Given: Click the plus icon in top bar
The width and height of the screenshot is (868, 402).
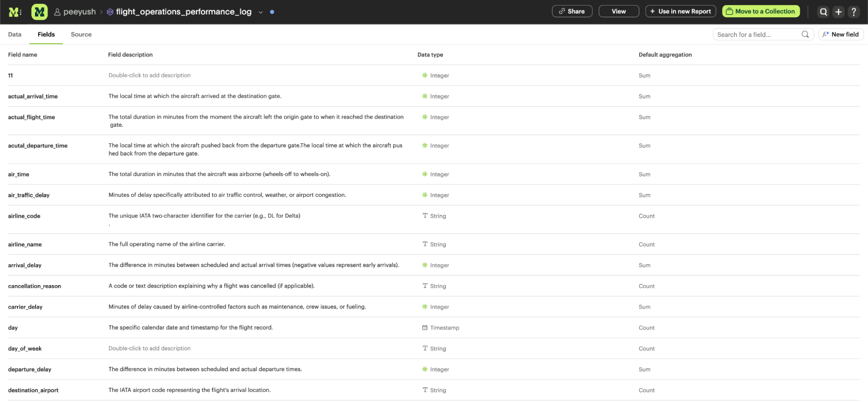Looking at the screenshot, I should [x=838, y=12].
